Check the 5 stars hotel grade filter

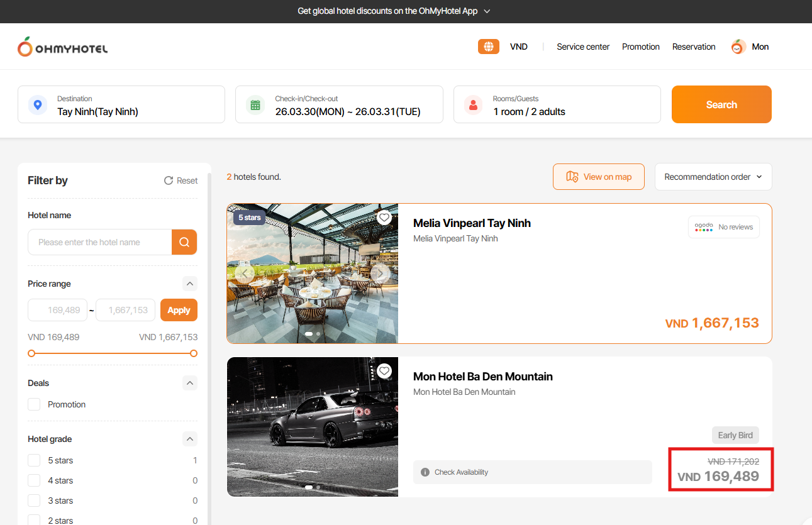[x=34, y=460]
